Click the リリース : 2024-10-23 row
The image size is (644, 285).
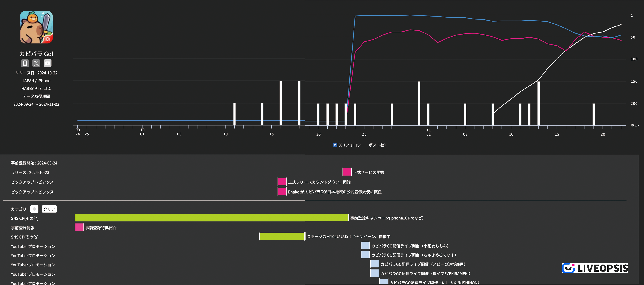(x=30, y=172)
